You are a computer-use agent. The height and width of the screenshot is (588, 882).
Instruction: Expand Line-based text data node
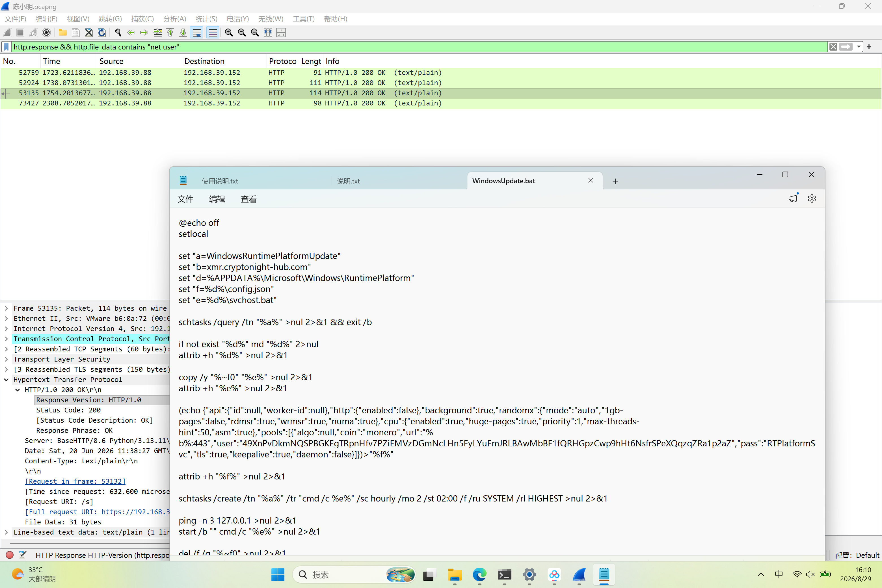7,532
